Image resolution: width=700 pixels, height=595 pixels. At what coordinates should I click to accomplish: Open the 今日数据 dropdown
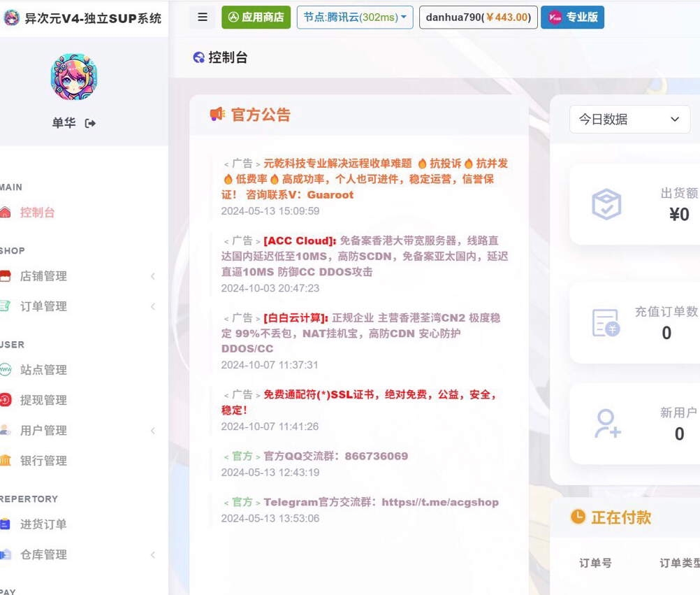(x=629, y=120)
